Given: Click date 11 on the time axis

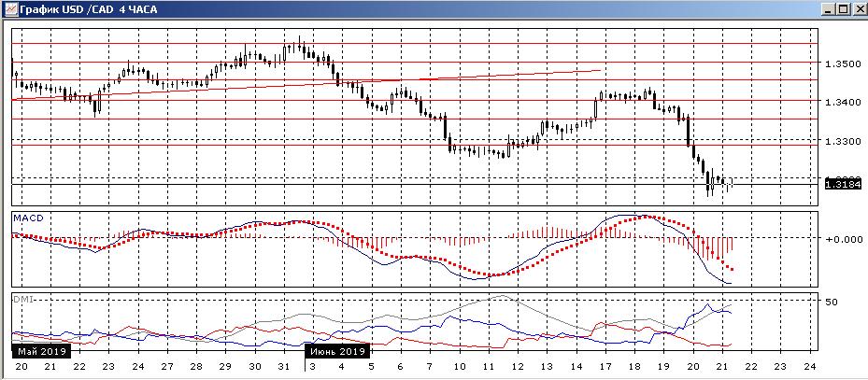Looking at the screenshot, I should (x=487, y=368).
